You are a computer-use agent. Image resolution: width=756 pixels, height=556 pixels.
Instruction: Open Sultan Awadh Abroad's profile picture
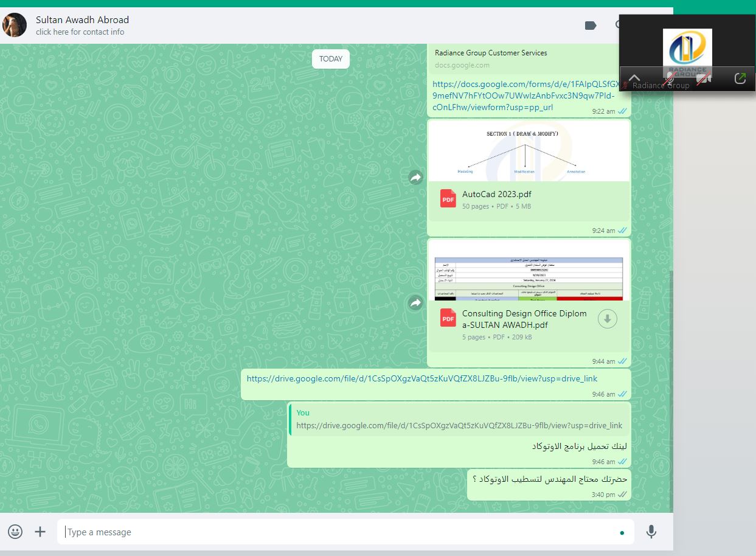click(x=15, y=25)
